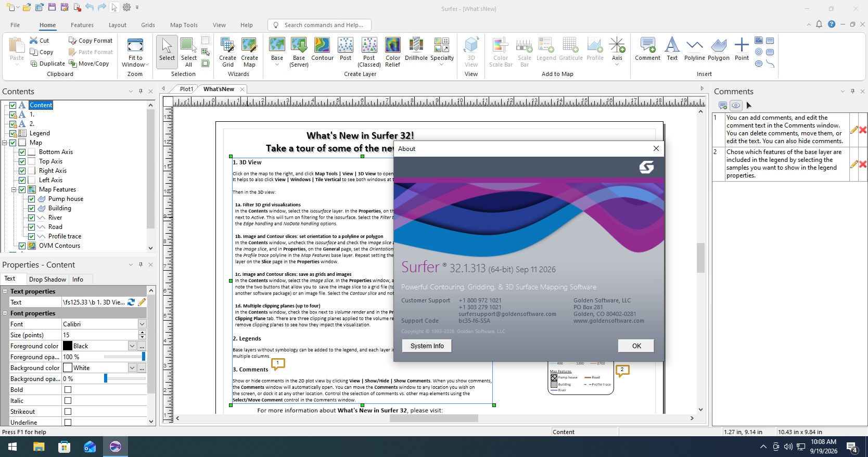This screenshot has height=457, width=868.
Task: Collapse the Map tree node
Action: pos(5,143)
